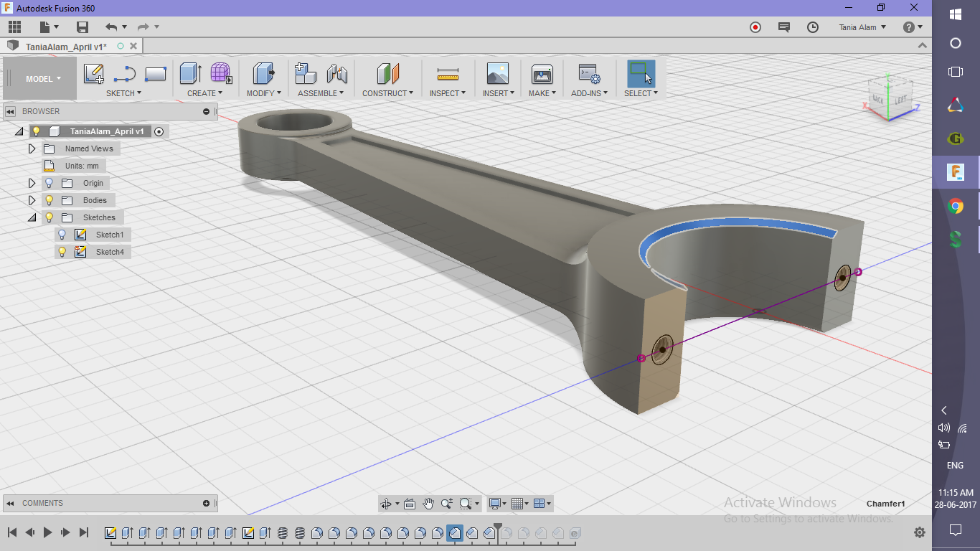The height and width of the screenshot is (551, 980).
Task: Open the INSPECT menu
Action: [448, 93]
